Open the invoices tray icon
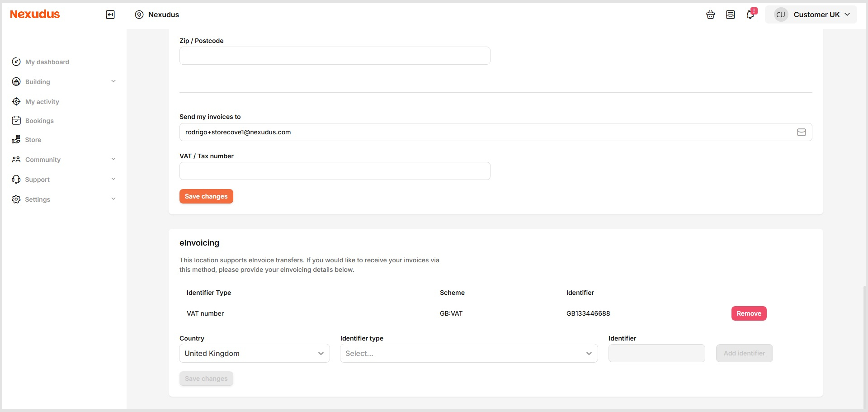 (730, 14)
